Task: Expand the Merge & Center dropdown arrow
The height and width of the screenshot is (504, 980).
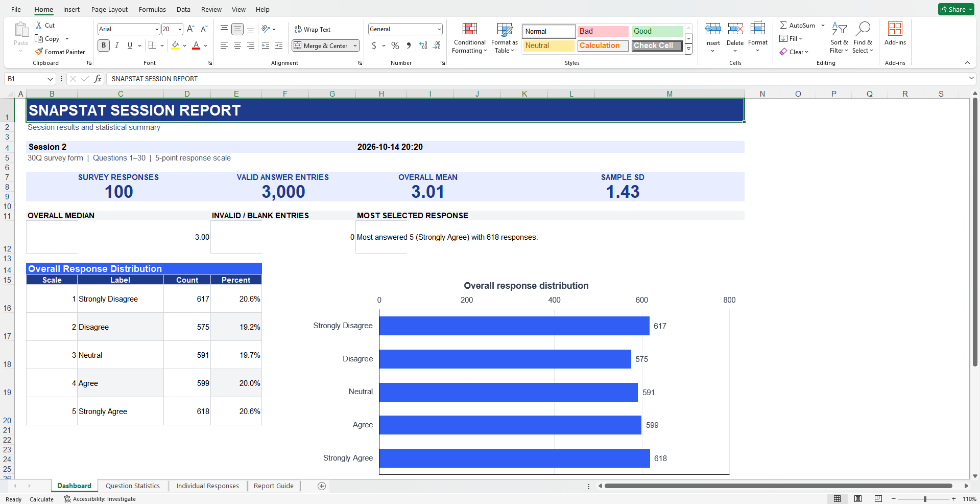Action: point(355,45)
